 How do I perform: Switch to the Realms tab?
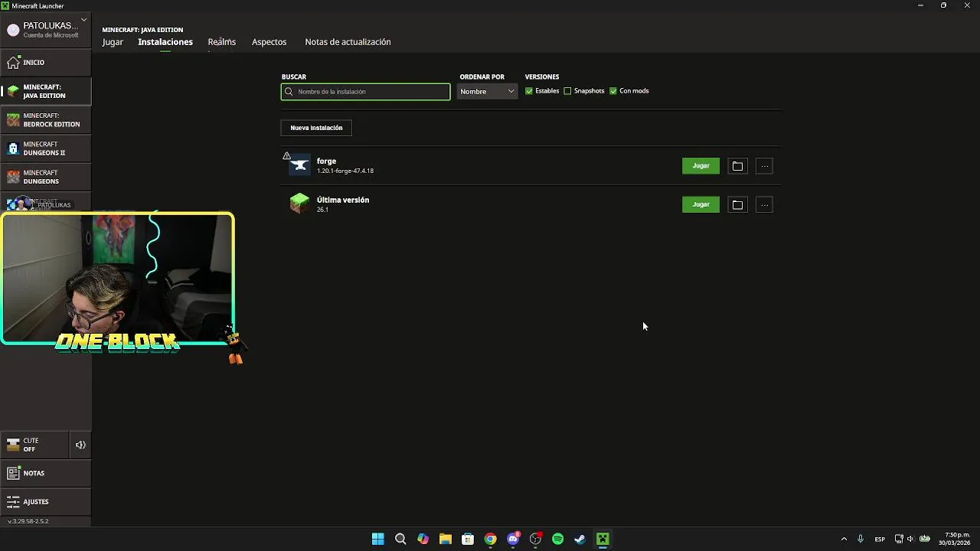pos(222,42)
